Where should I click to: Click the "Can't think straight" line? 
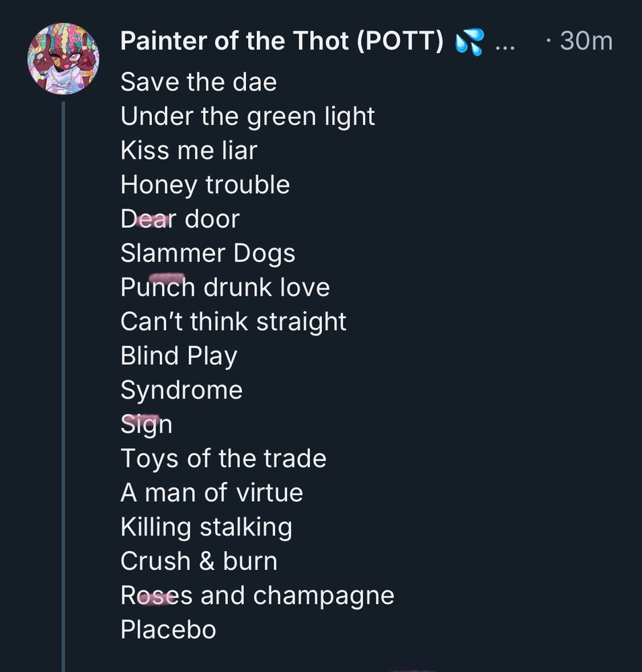233,322
